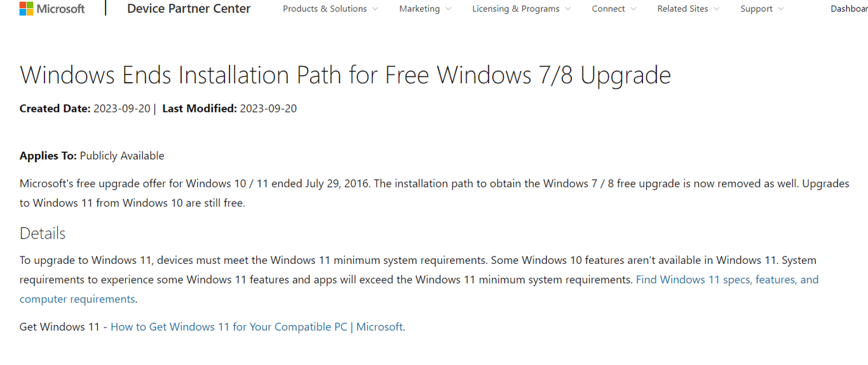868x365 pixels.
Task: Open the Products & Solutions menu
Action: tap(325, 9)
